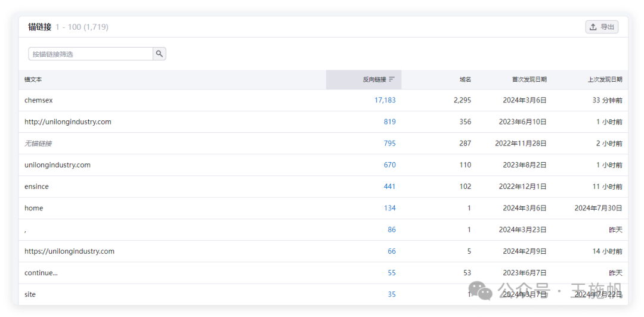Select the chemsex anchor text
The image size is (644, 317).
tap(39, 100)
